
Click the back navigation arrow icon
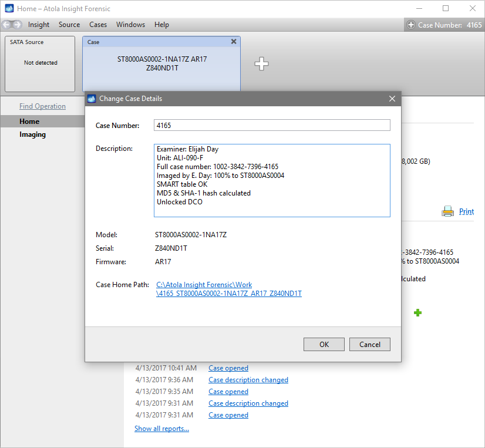[6, 25]
